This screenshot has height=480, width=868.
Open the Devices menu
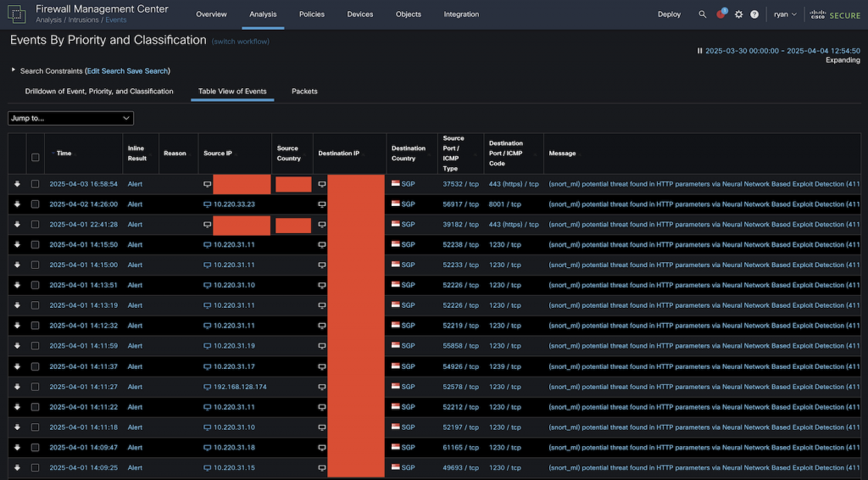point(359,14)
